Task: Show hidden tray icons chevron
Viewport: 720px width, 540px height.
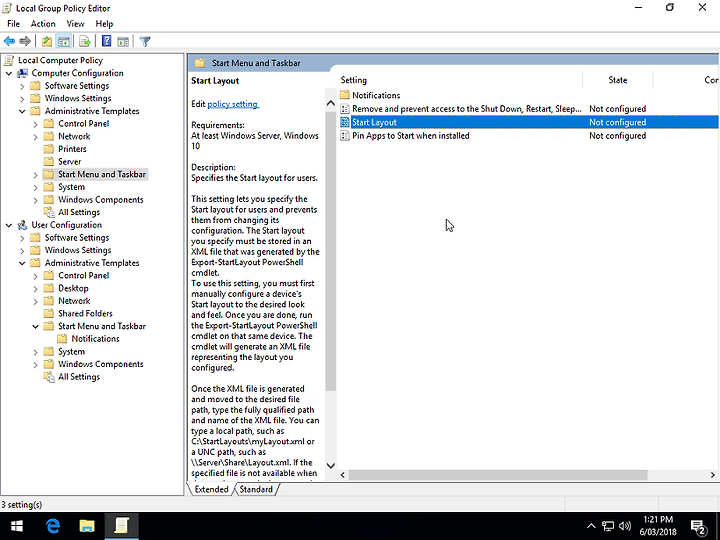Action: (x=591, y=526)
